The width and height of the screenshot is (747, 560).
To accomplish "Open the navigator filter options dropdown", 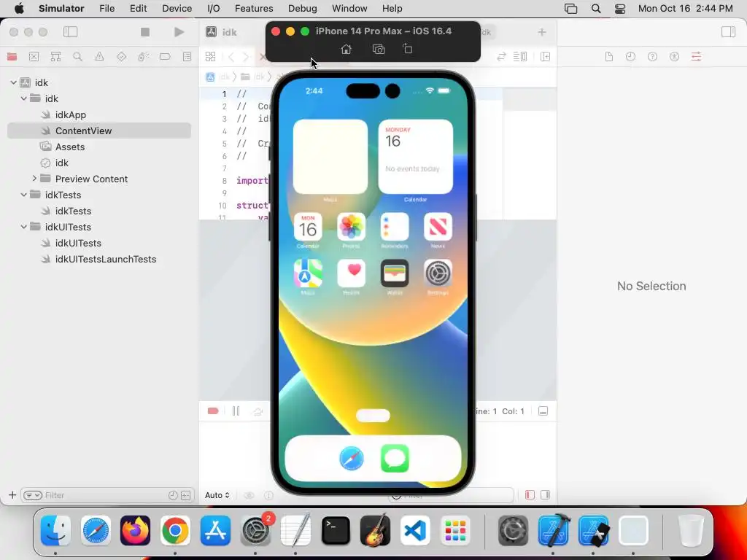I will [32, 495].
